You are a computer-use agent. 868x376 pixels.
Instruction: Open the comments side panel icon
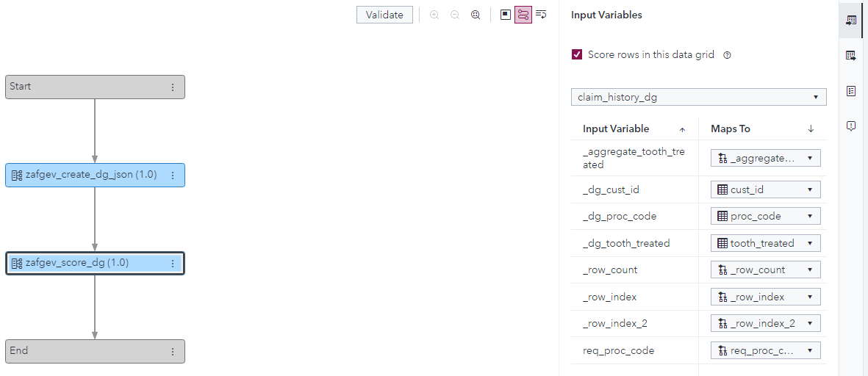(851, 126)
